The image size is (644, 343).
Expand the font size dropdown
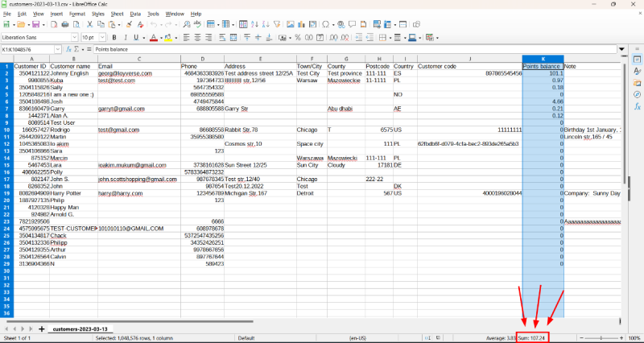[x=102, y=37]
